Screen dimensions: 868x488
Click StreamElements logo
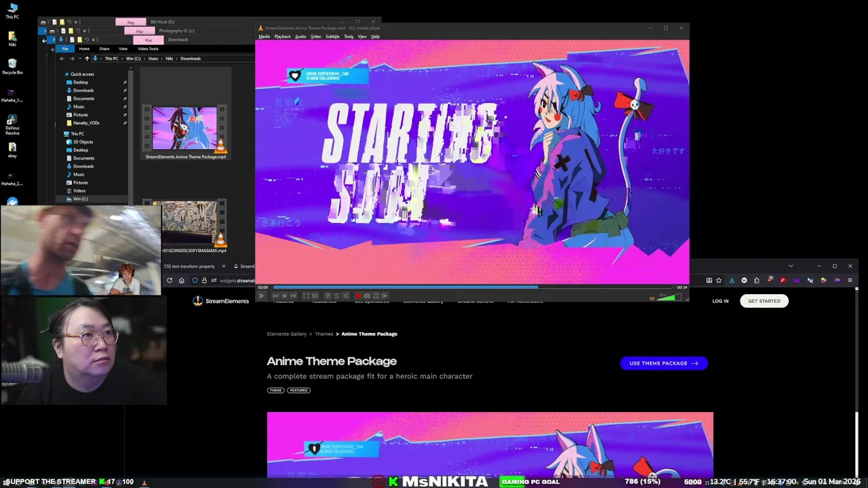(221, 301)
